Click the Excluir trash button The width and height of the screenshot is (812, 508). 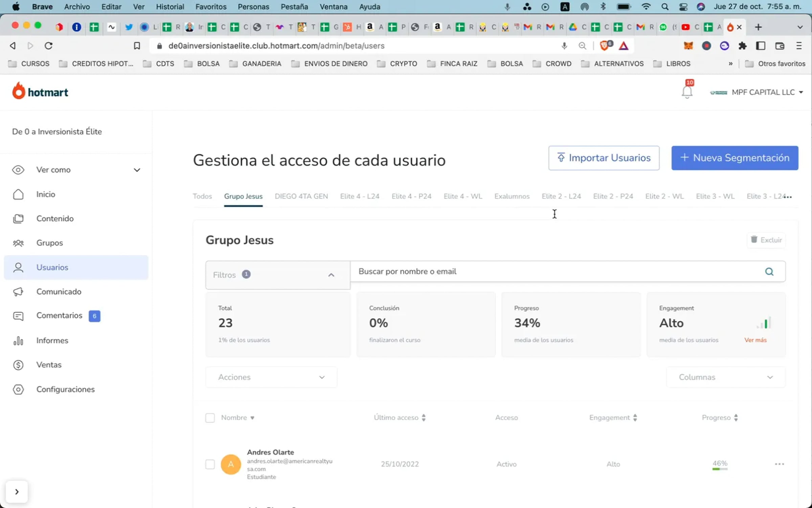(766, 240)
